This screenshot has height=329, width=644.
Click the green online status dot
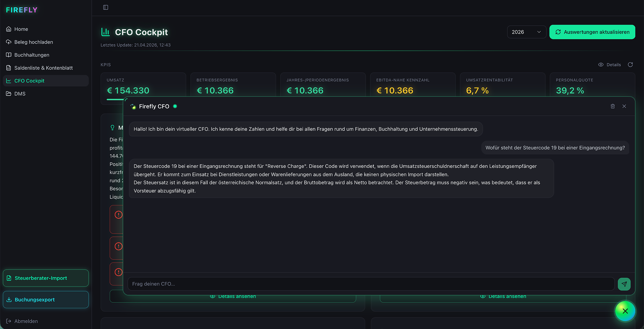tap(175, 106)
